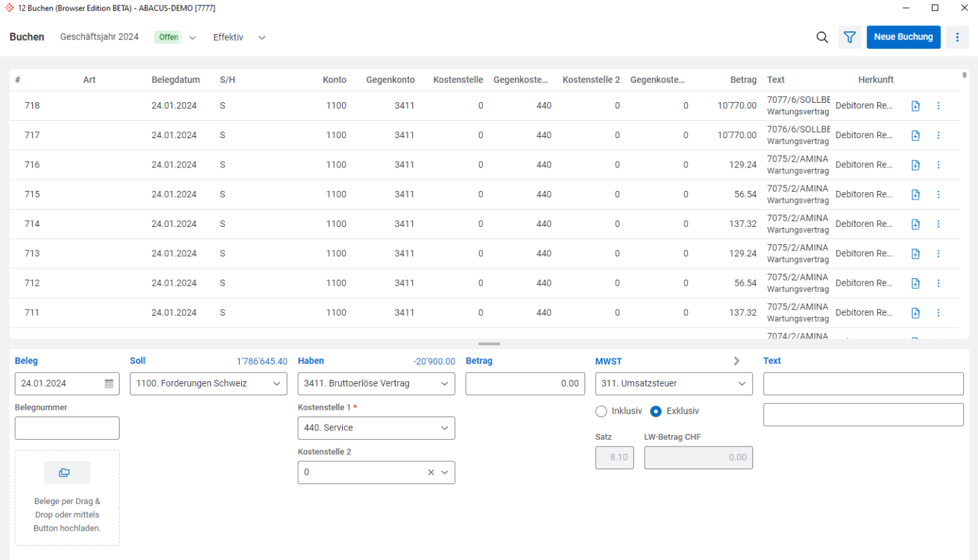Select the Exklusiv radio button
The image size is (978, 560).
pyautogui.click(x=656, y=411)
